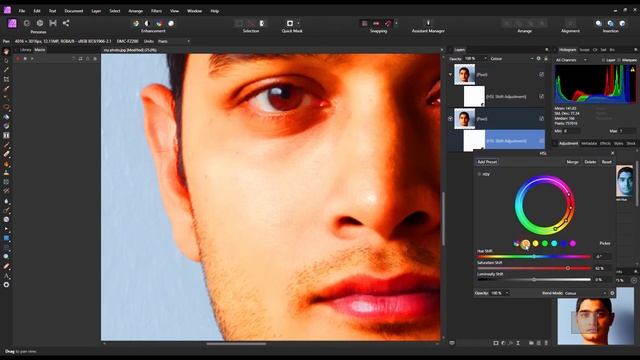Image resolution: width=640 pixels, height=360 pixels.
Task: Stop macro recording
Action: [x=25, y=59]
